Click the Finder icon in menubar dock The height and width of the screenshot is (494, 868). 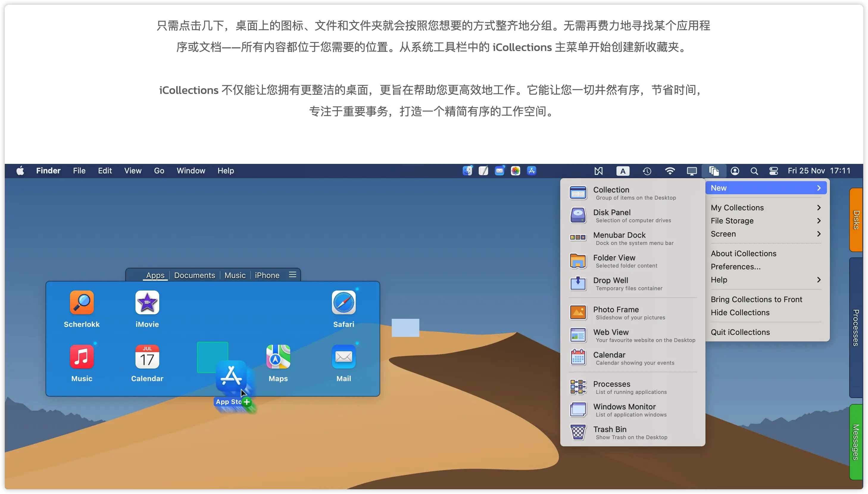[467, 171]
